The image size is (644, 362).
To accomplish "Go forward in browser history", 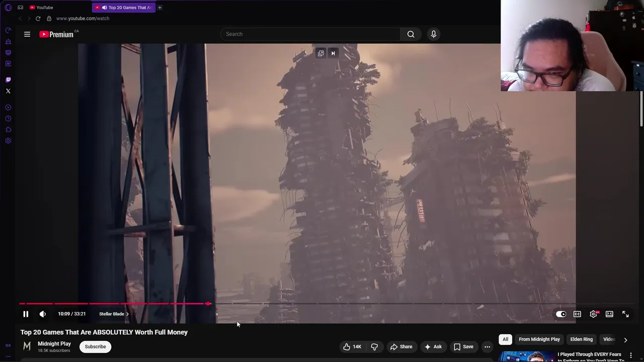I will tap(29, 19).
